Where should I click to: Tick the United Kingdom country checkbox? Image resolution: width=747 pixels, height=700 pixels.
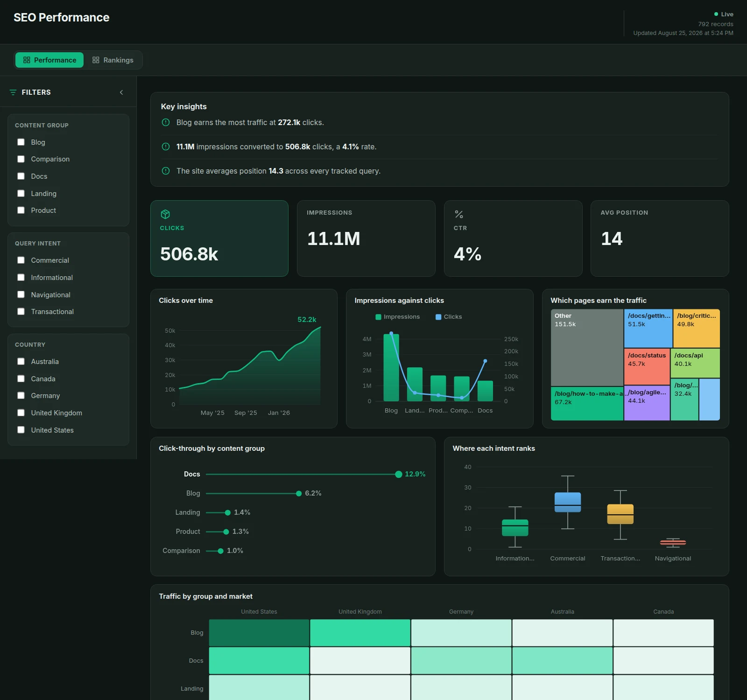point(21,413)
